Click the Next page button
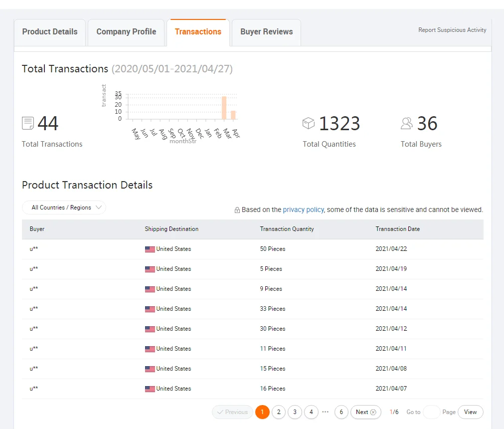Image resolution: width=504 pixels, height=429 pixels. coord(365,412)
